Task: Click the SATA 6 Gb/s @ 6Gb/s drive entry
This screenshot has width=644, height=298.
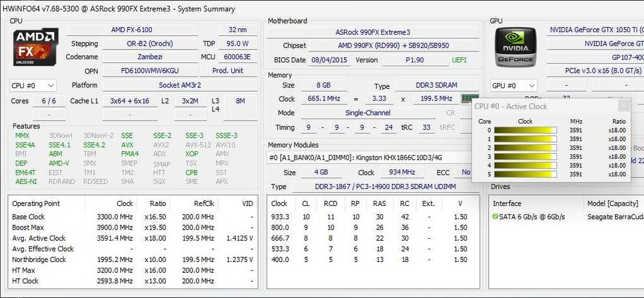Action: [532, 217]
